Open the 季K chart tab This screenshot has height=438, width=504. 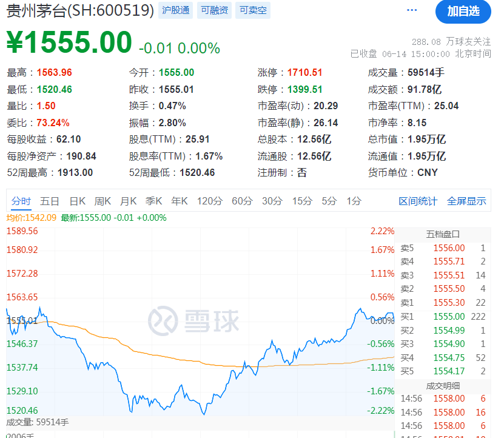point(153,201)
